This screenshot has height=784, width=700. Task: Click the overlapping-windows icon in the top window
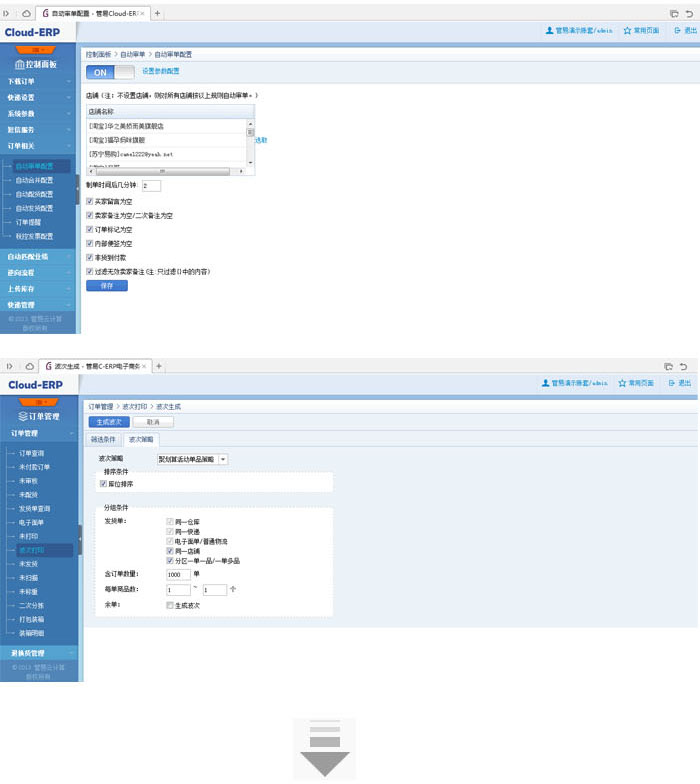click(674, 14)
